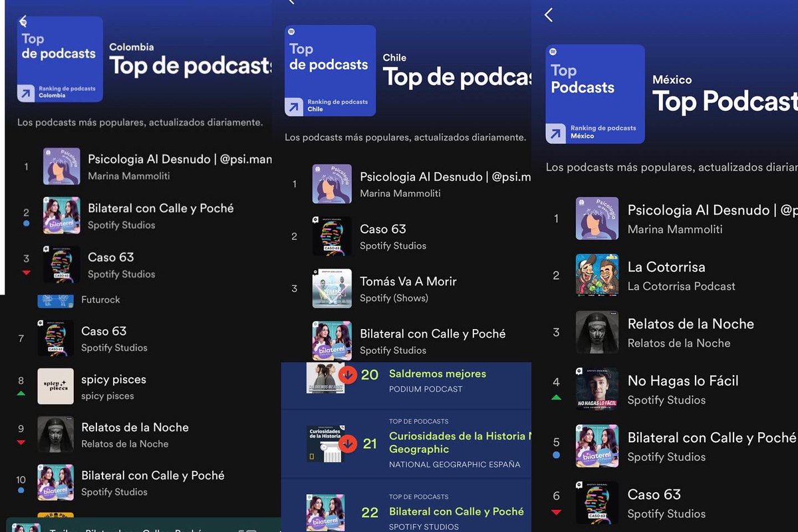The height and width of the screenshot is (532, 798).
Task: Open Bilateral artwork at México rank 5
Action: tap(597, 446)
